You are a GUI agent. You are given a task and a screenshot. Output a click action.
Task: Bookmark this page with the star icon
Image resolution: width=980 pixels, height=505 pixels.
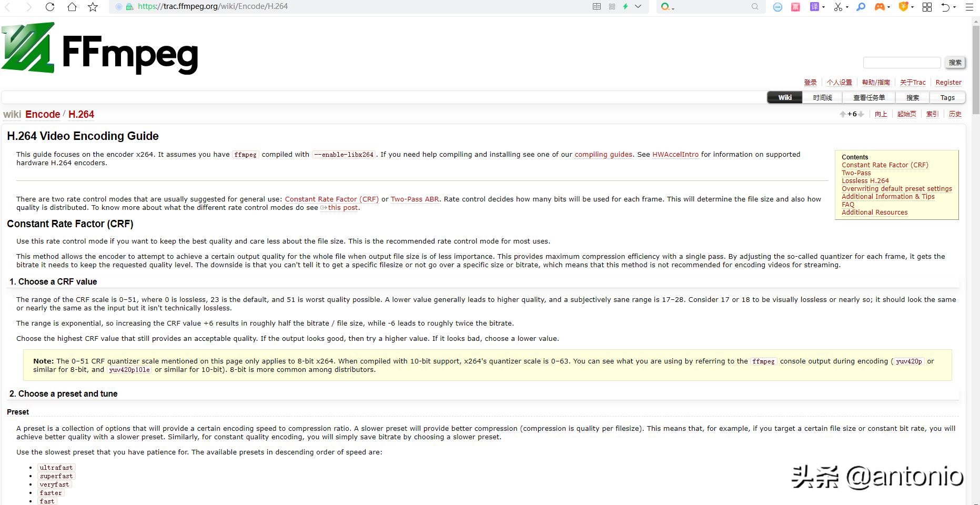click(x=93, y=7)
